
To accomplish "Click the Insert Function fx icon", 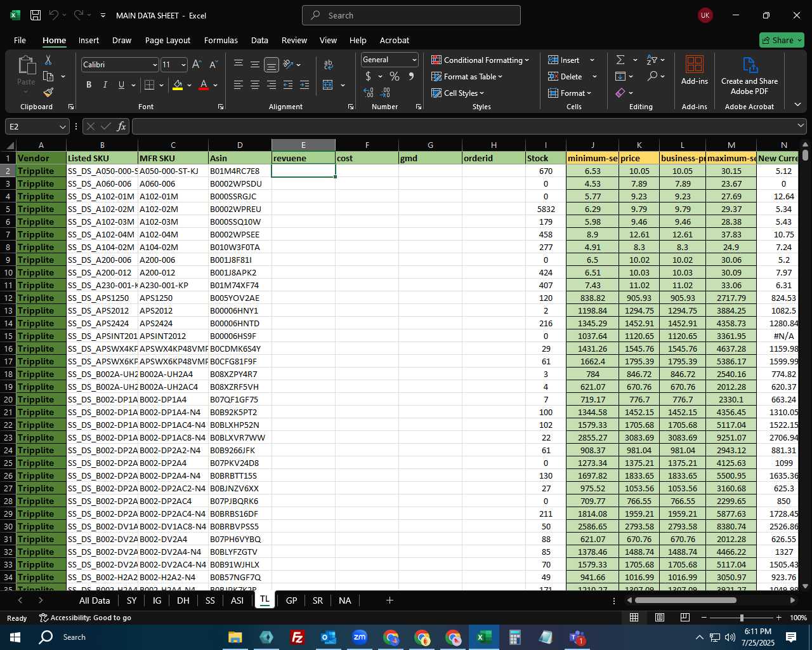I will coord(122,126).
